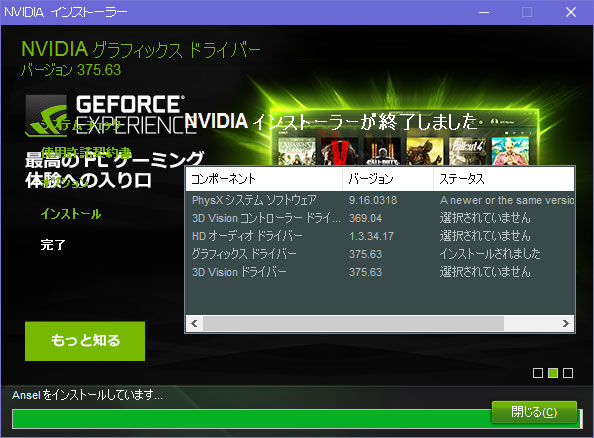Select the 3D Vision ドライバー row
Image resolution: width=594 pixels, height=438 pixels.
380,272
